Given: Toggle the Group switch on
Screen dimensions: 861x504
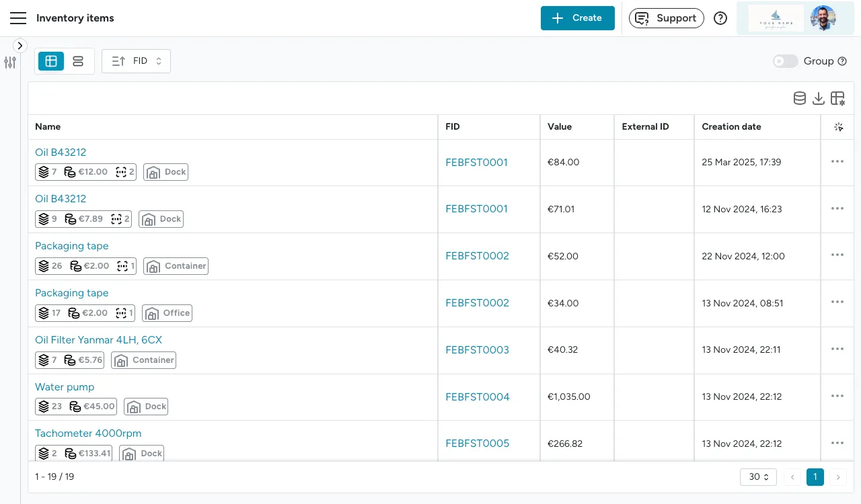Looking at the screenshot, I should (x=785, y=61).
